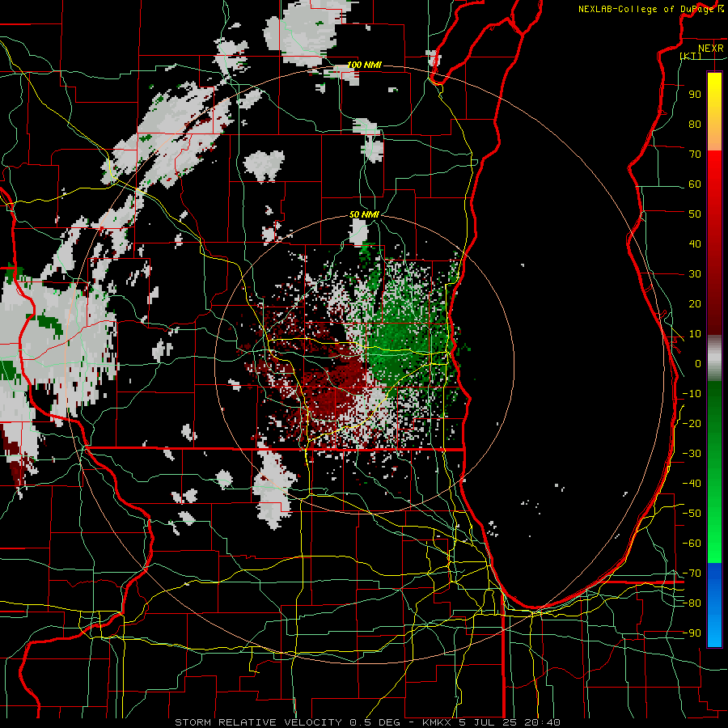
Task: Click the 90 value on the velocity scale
Action: (x=695, y=95)
